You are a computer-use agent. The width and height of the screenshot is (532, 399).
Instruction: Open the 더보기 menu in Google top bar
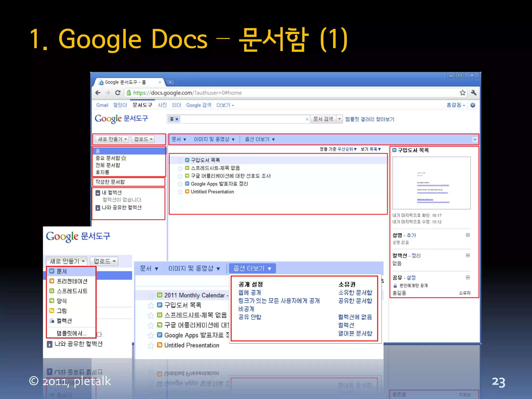[x=225, y=105]
